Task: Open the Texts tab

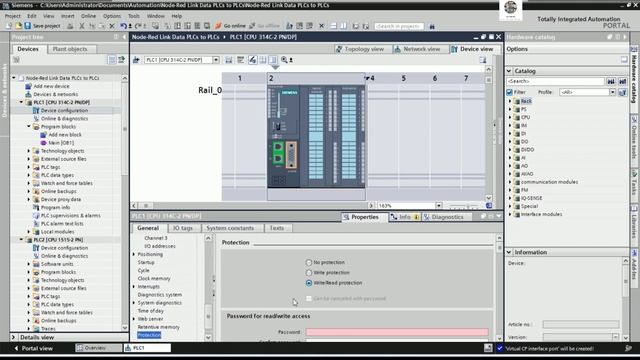Action: (x=276, y=228)
